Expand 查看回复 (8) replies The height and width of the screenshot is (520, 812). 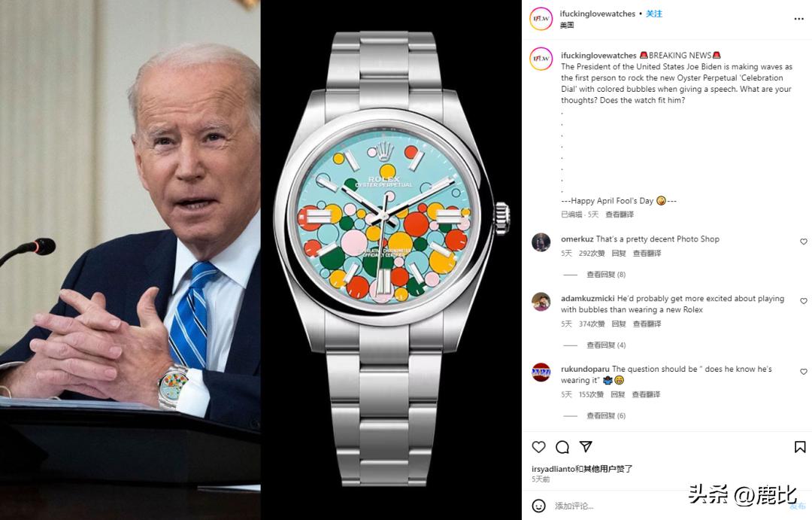point(606,274)
